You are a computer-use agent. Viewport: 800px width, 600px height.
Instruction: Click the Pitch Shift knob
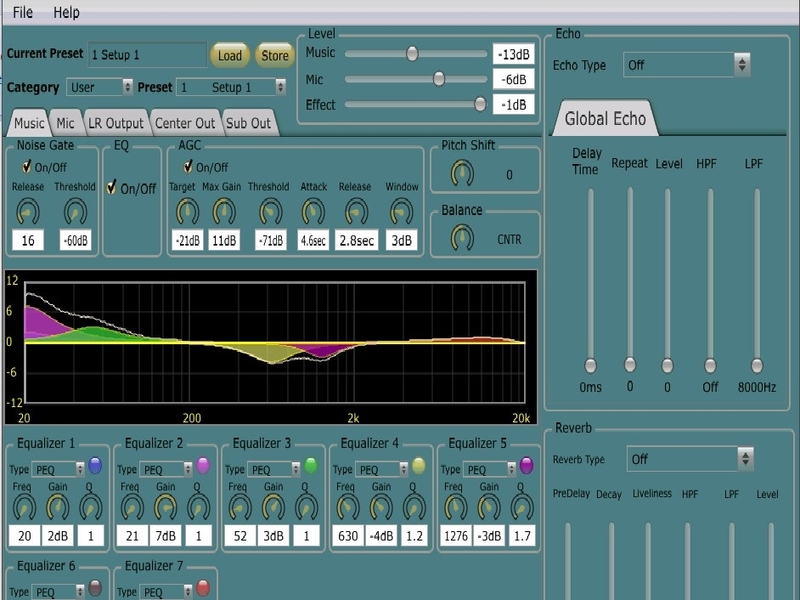(x=462, y=173)
